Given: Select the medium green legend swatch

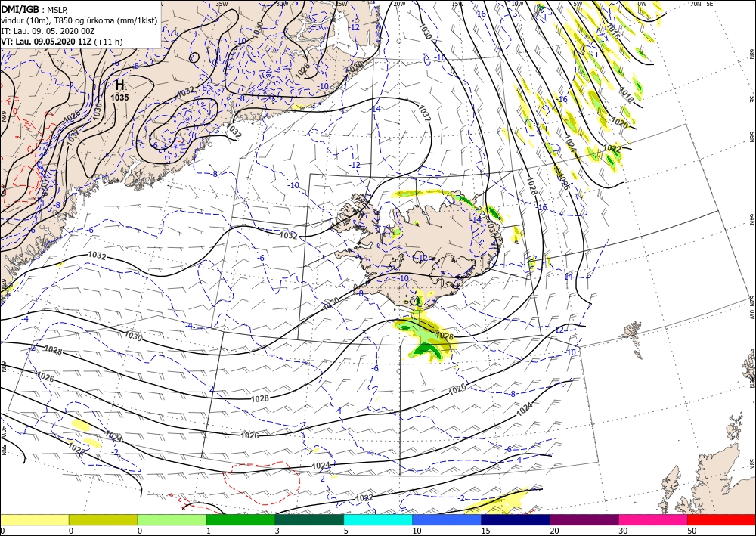Looking at the screenshot, I should click(x=240, y=519).
